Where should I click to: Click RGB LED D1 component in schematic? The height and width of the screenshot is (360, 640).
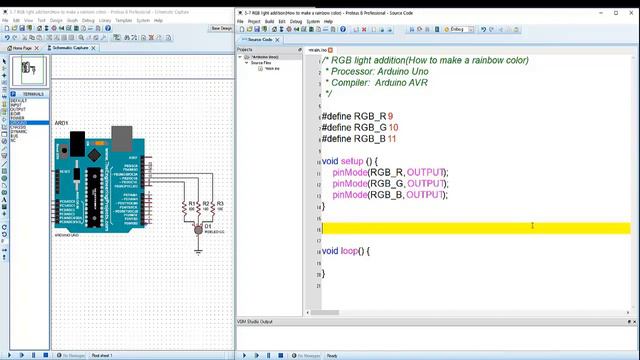coord(198,230)
